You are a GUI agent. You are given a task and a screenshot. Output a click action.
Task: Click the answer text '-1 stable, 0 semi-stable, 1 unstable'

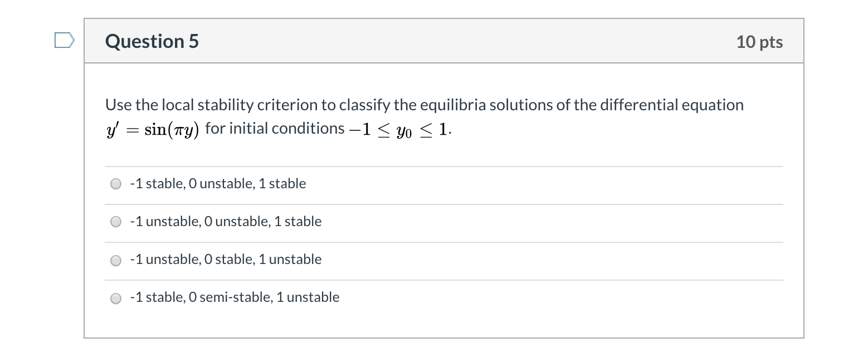234,297
